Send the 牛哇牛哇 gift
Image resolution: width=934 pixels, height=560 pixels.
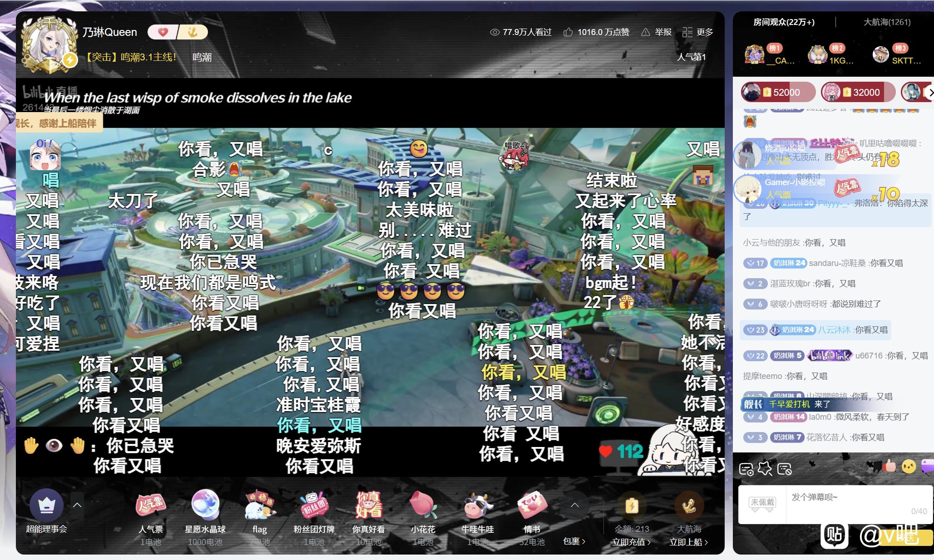[478, 505]
